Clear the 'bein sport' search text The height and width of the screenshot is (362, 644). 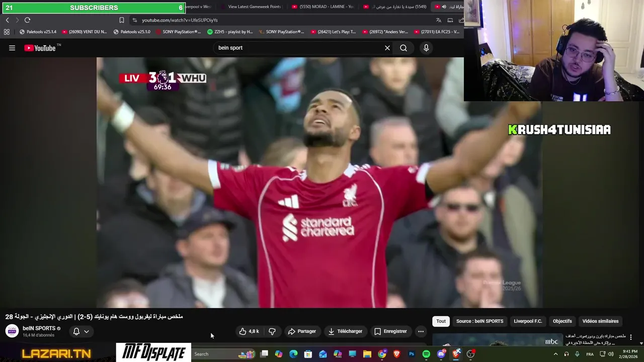pos(387,48)
